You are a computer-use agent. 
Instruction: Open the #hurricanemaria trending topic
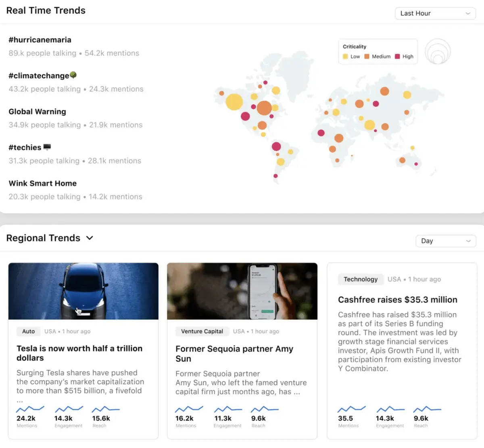(x=40, y=40)
